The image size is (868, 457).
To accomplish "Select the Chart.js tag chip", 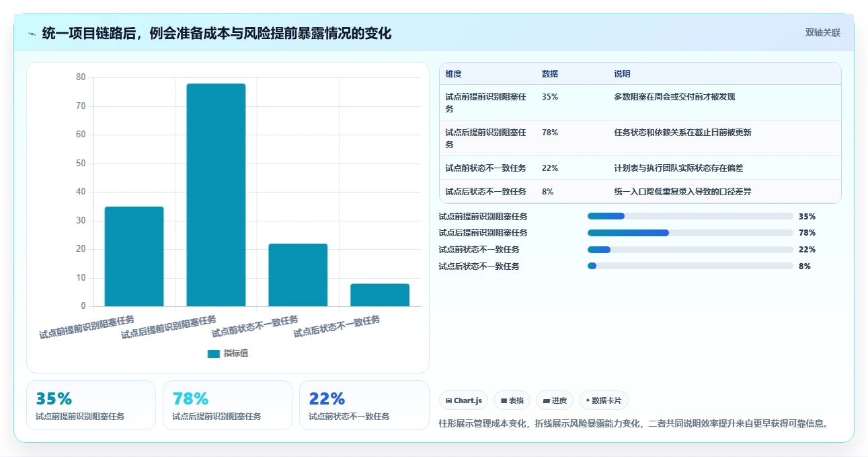I will click(464, 400).
